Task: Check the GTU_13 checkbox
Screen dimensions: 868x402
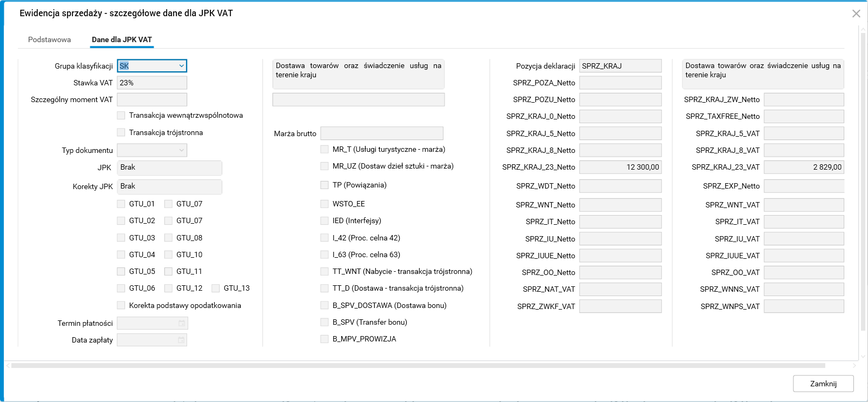Action: click(x=216, y=289)
